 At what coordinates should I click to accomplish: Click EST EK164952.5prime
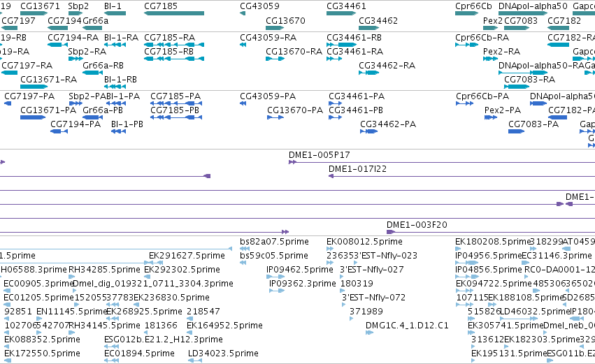[190, 333]
